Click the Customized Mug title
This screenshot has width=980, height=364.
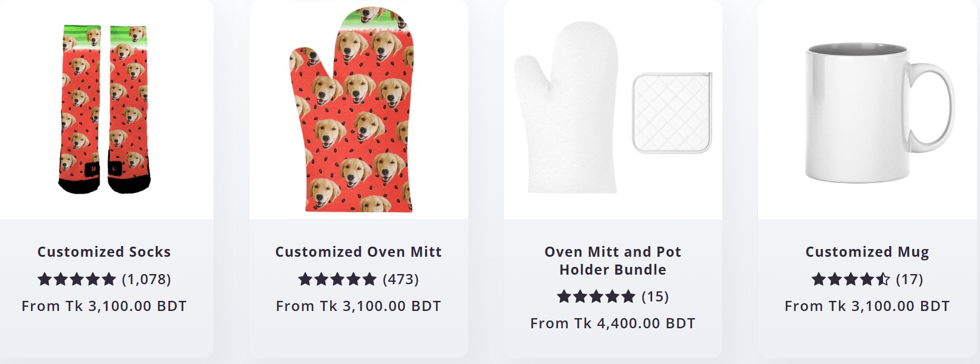coord(867,252)
